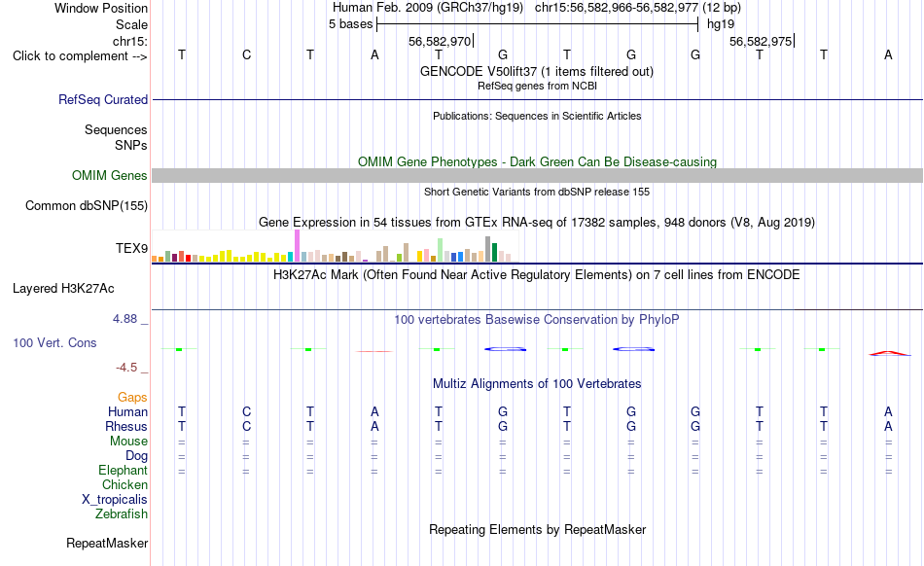Open the Layered H3K27Ac track label
The image size is (924, 566).
pyautogui.click(x=63, y=288)
